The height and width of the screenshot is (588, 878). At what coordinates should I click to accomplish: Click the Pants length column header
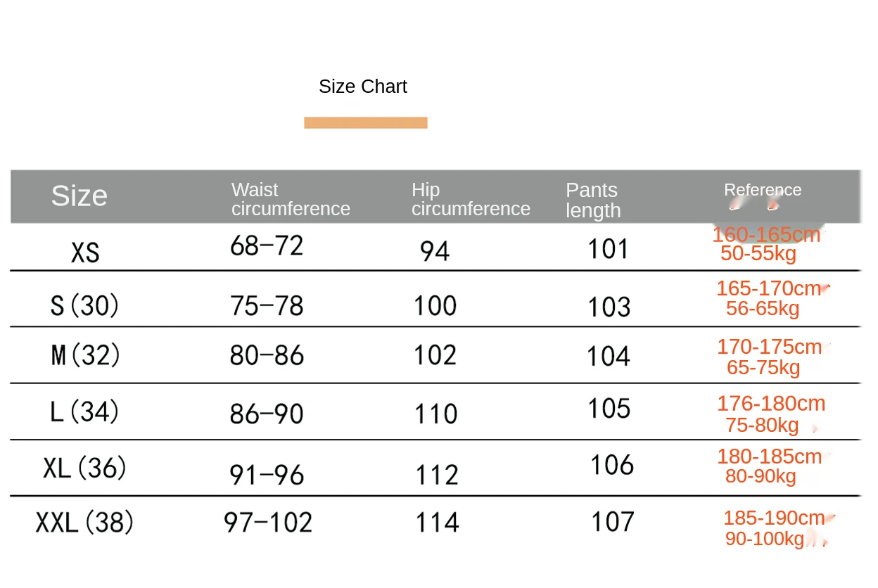click(592, 200)
